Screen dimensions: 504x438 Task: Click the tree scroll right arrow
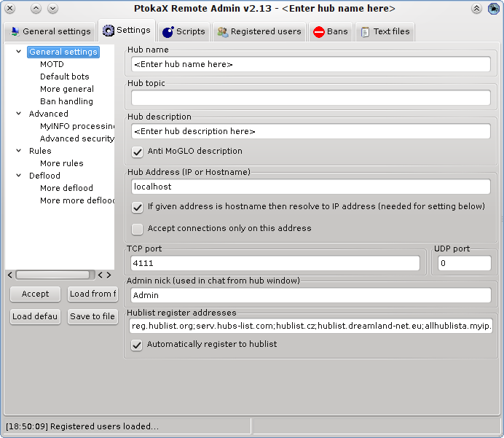pos(109,275)
